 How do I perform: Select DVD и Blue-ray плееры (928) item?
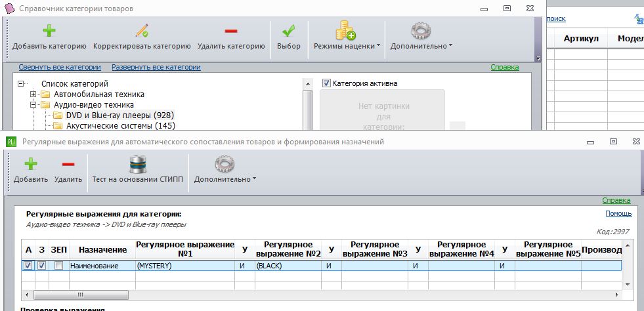point(120,115)
